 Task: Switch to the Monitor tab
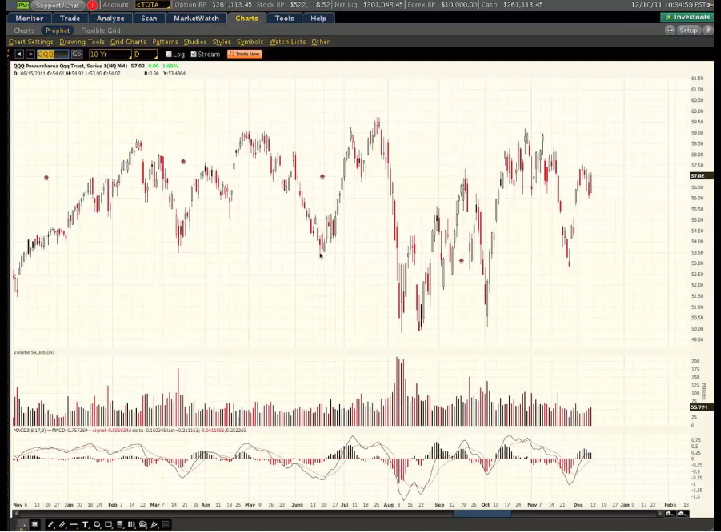coord(29,18)
